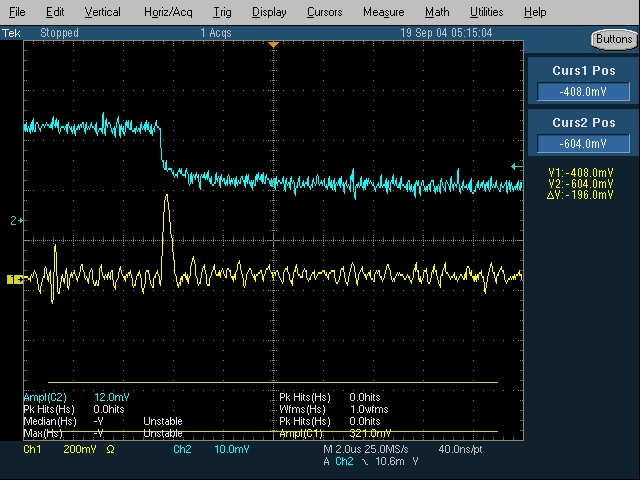Select the channel 2 ground reference marker
The image size is (640, 480).
click(x=16, y=220)
